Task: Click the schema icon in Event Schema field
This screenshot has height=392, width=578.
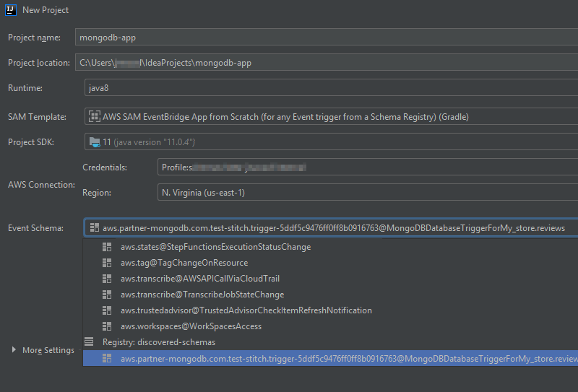Action: [x=95, y=227]
